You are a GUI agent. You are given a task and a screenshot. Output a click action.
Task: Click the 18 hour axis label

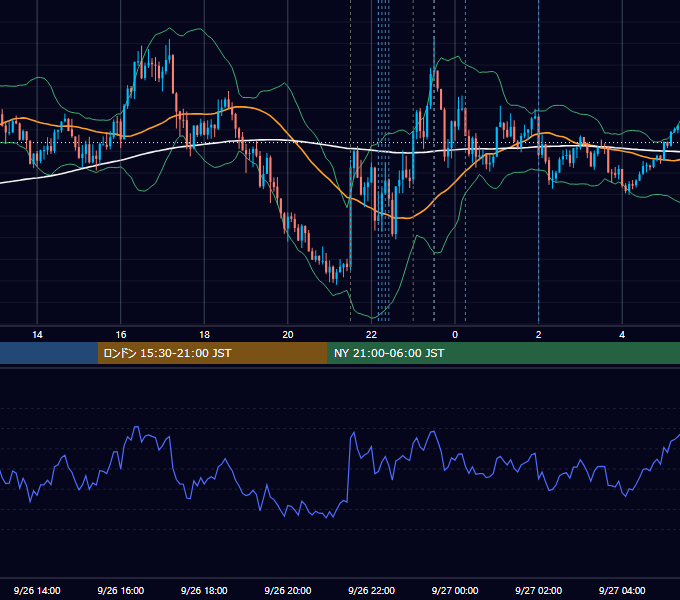(204, 335)
